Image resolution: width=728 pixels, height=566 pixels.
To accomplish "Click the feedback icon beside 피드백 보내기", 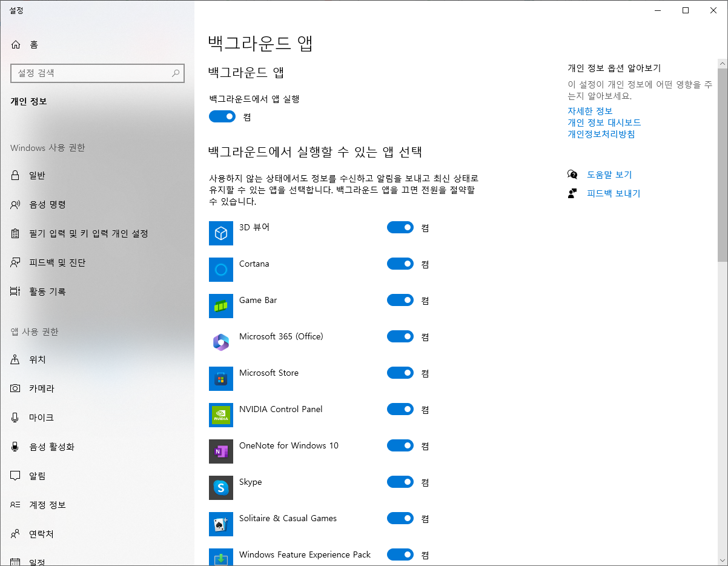I will (572, 193).
